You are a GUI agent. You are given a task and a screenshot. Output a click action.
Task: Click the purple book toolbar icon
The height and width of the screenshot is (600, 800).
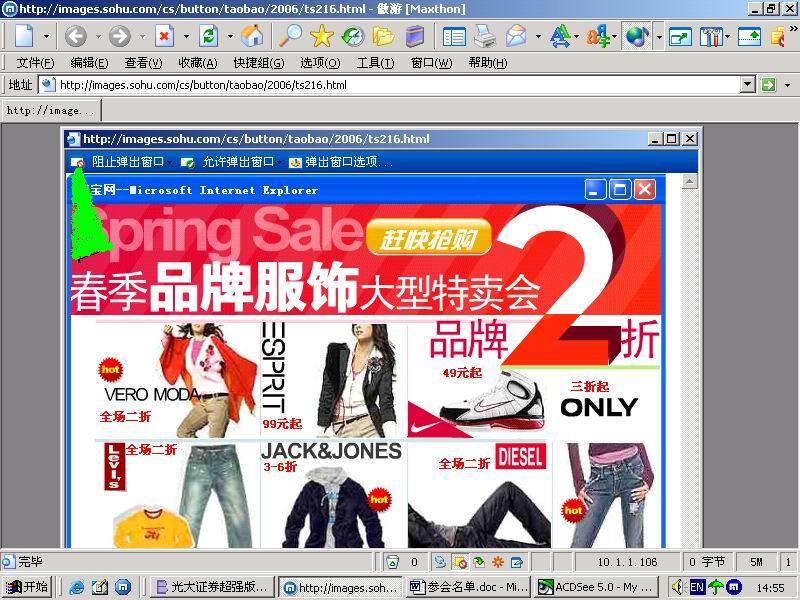coord(415,36)
